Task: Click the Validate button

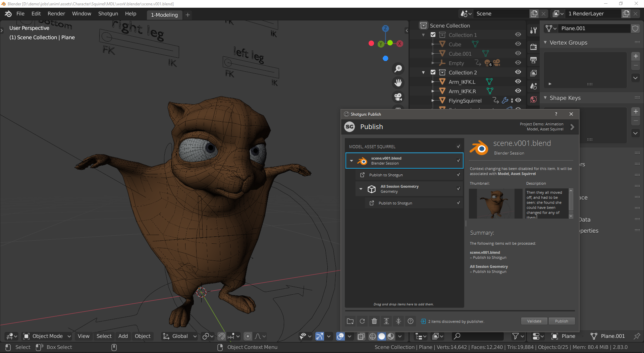Action: [534, 321]
